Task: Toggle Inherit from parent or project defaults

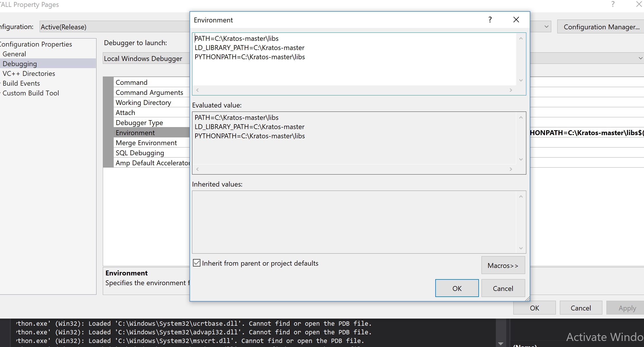Action: click(196, 263)
